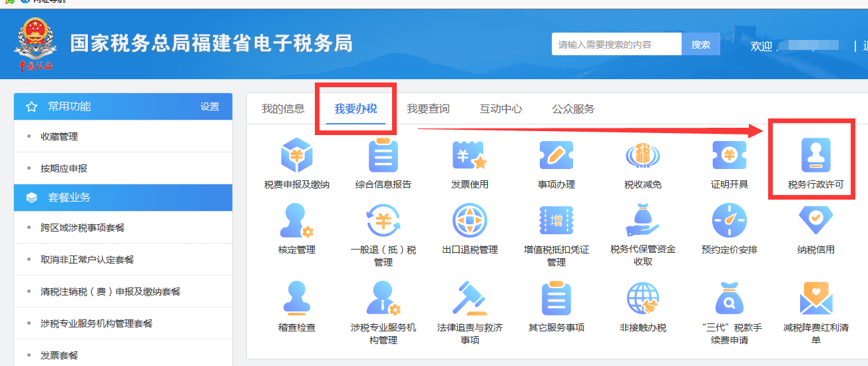
Task: Click the star icon beside 常用功能
Action: tap(31, 106)
